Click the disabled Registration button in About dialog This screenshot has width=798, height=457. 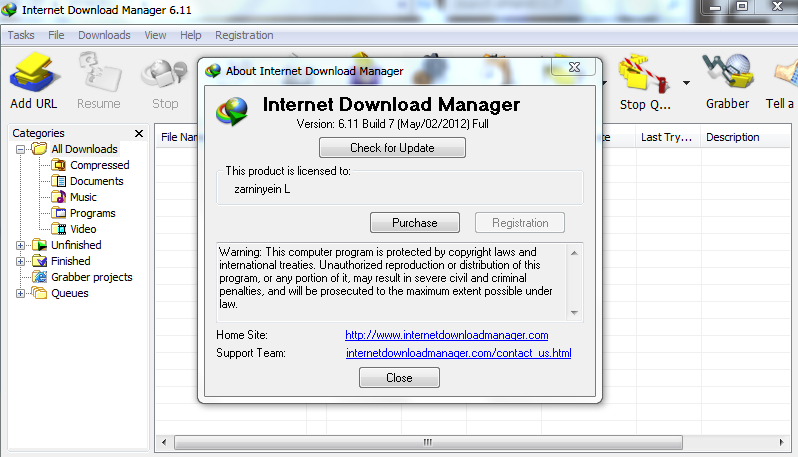tap(520, 223)
